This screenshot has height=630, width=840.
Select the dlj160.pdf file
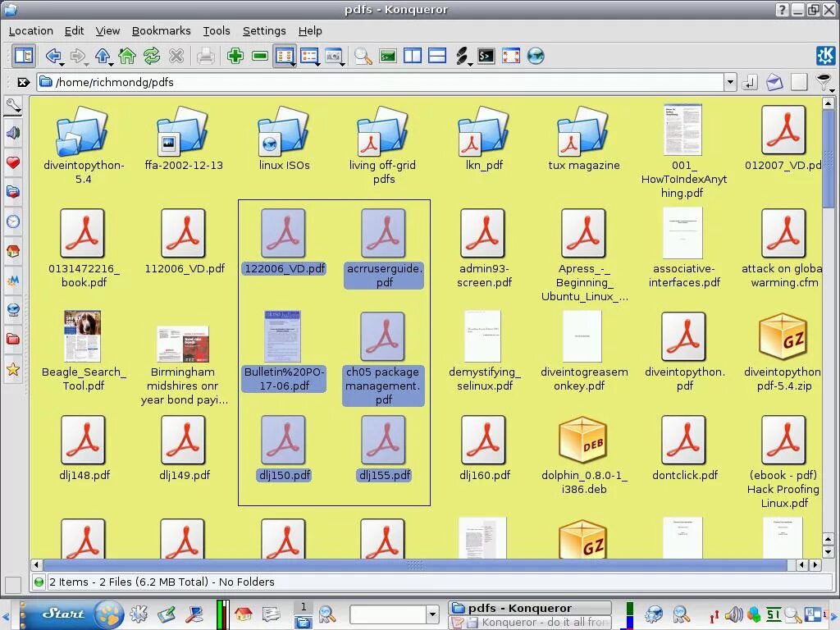484,448
